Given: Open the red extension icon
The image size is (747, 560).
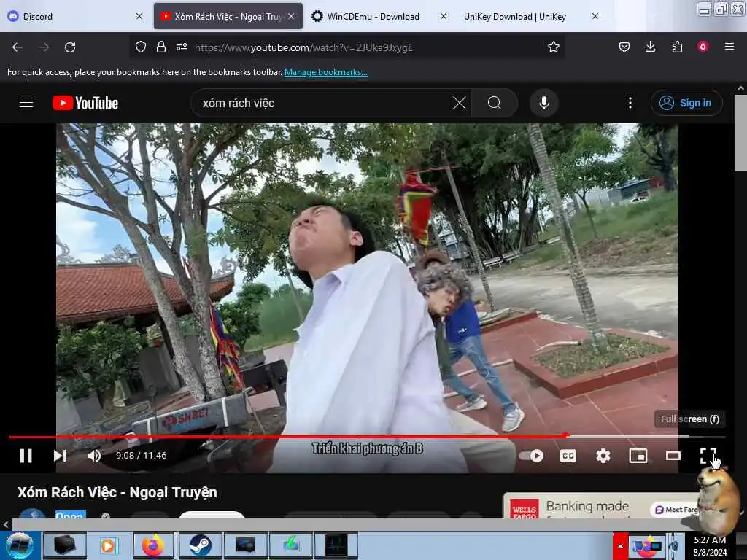Looking at the screenshot, I should (703, 47).
